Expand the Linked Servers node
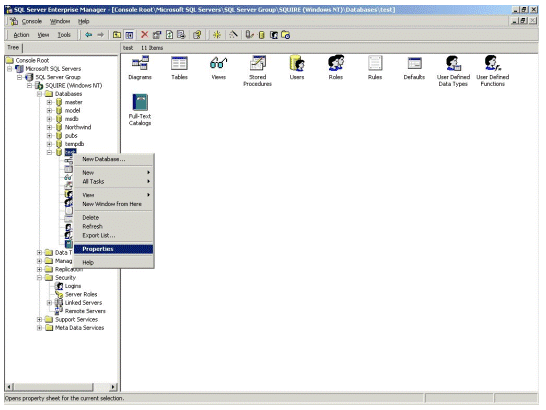Image resolution: width=546 pixels, height=410 pixels. click(x=49, y=303)
